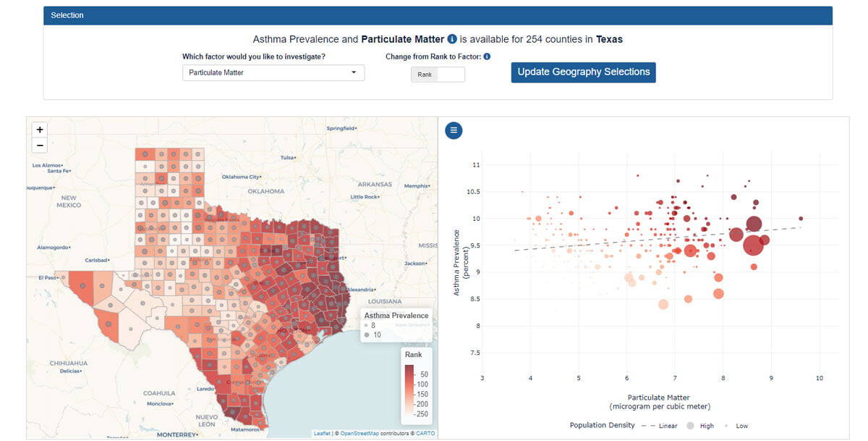Image resolution: width=868 pixels, height=441 pixels.
Task: Open the Particulate Matter factor dropdown
Action: pos(273,72)
